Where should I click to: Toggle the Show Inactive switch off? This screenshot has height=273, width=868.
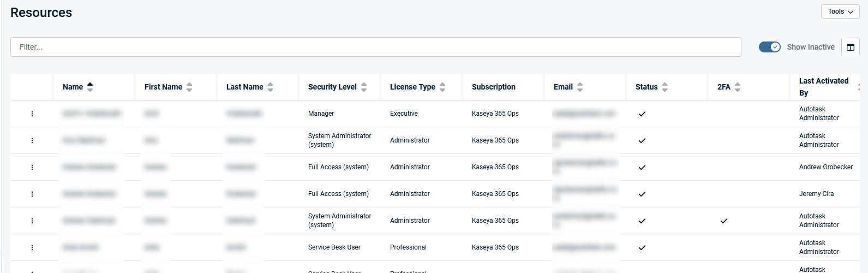pos(769,47)
